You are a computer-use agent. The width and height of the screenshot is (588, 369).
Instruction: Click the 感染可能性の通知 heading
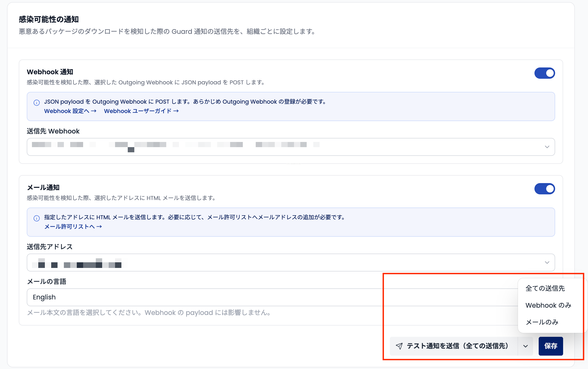pyautogui.click(x=49, y=19)
